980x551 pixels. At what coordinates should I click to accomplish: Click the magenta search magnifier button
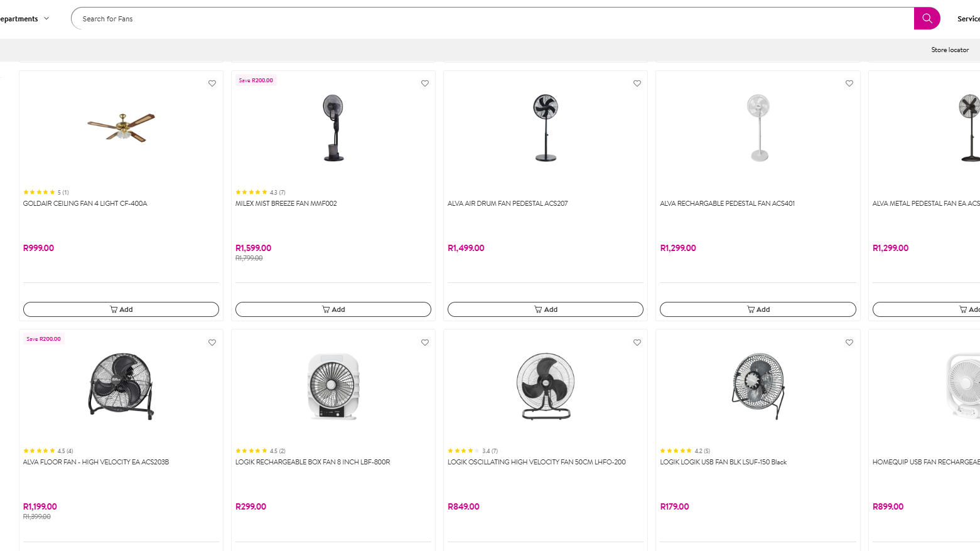tap(927, 18)
